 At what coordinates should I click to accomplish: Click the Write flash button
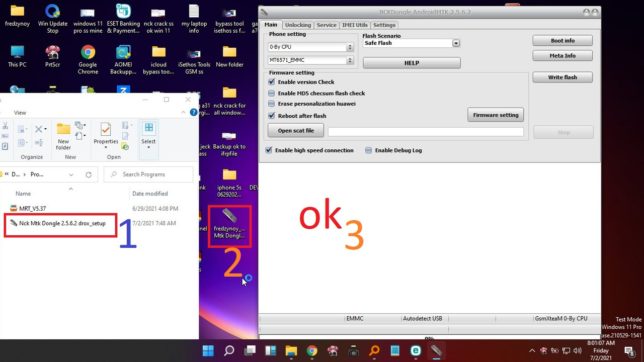[x=562, y=77]
